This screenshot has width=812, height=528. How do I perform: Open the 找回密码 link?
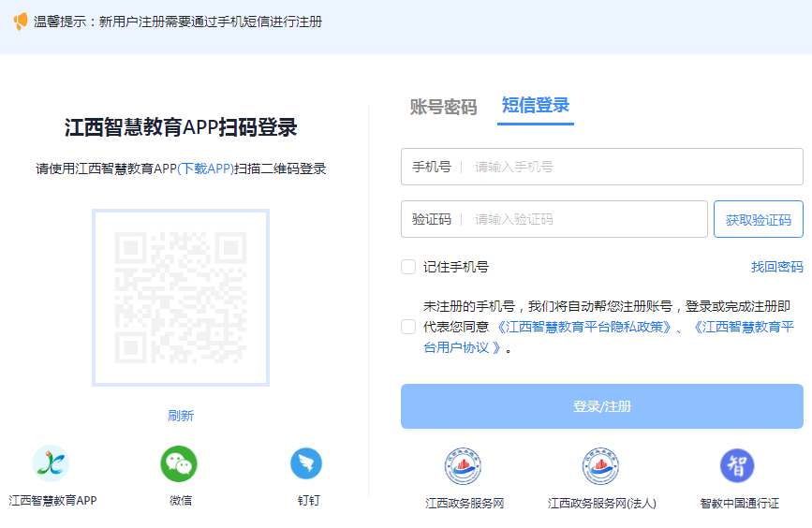[776, 267]
